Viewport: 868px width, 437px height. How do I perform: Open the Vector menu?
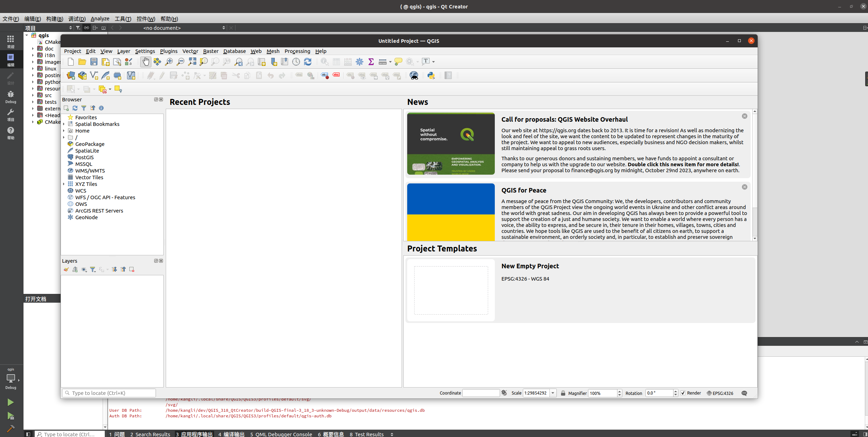tap(190, 51)
